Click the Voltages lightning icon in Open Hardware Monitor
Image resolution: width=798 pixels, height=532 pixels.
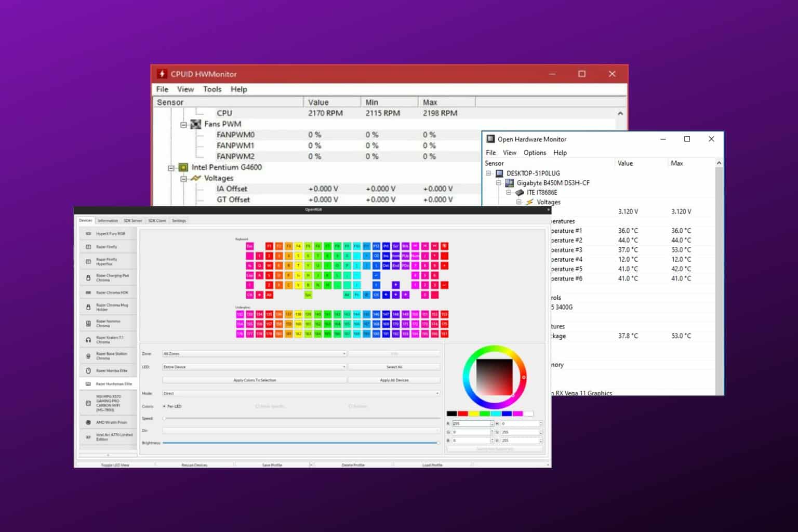click(529, 202)
